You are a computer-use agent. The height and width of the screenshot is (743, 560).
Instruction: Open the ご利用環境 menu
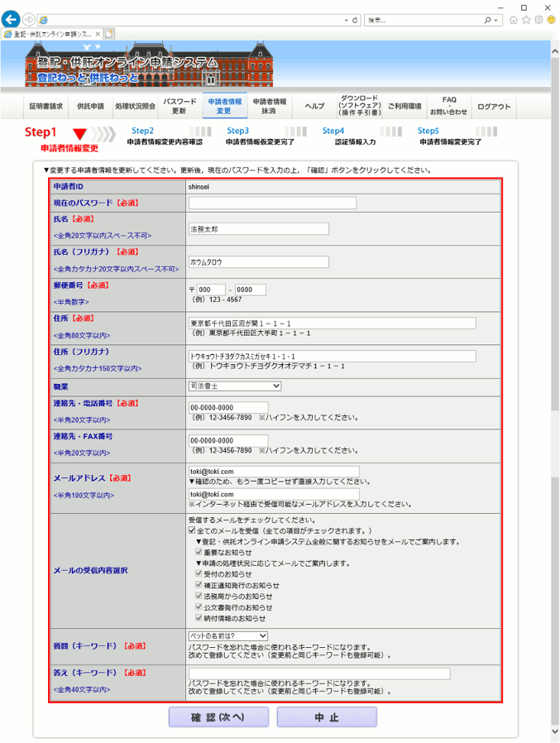[404, 106]
